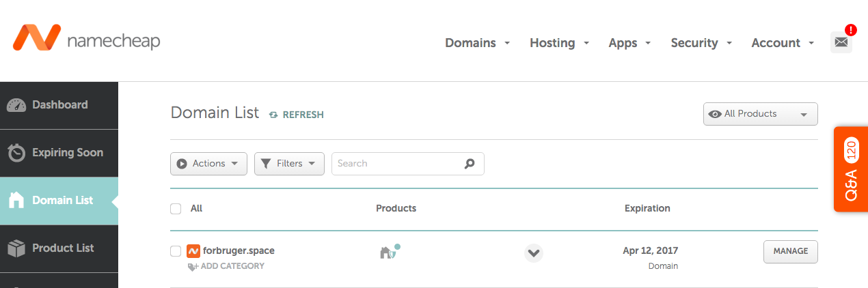The image size is (868, 288).
Task: Click the Expiration column header
Action: click(x=647, y=208)
